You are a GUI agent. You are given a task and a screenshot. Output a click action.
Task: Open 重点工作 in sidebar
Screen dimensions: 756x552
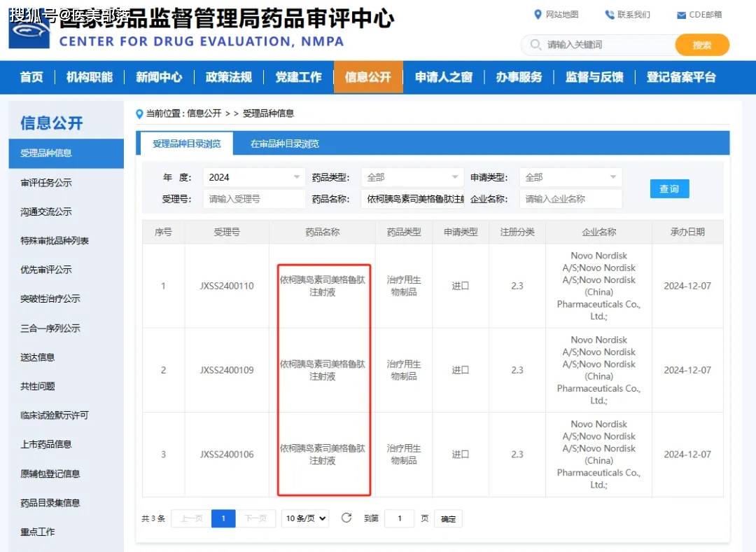click(37, 532)
